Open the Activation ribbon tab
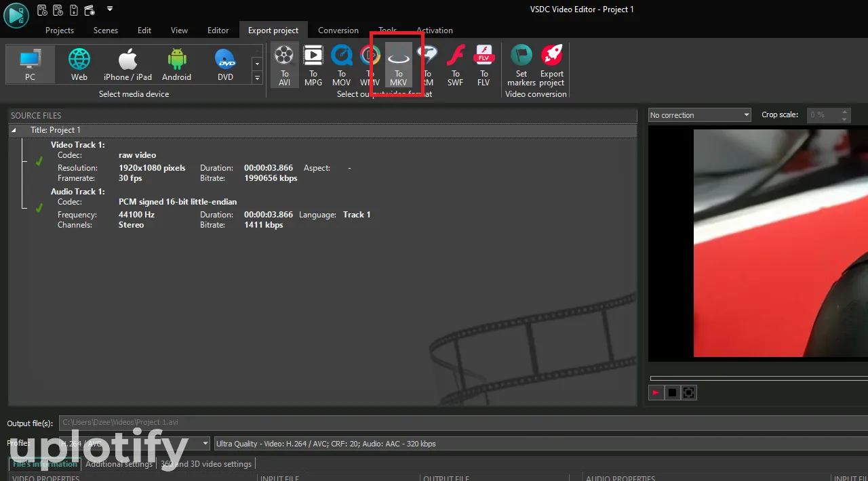 [x=435, y=30]
